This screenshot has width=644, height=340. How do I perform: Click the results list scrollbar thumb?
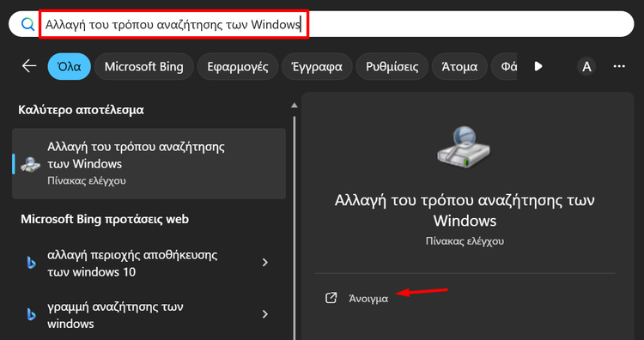pos(294,228)
